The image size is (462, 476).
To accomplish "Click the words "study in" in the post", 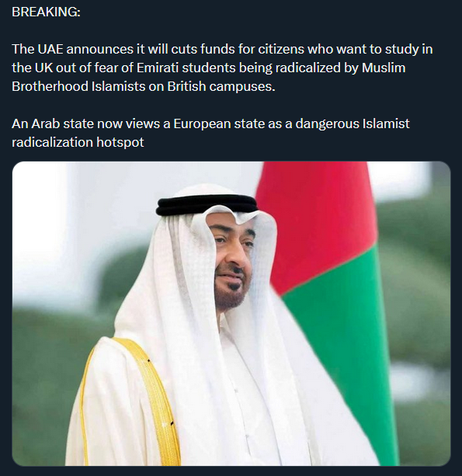I will click(409, 49).
